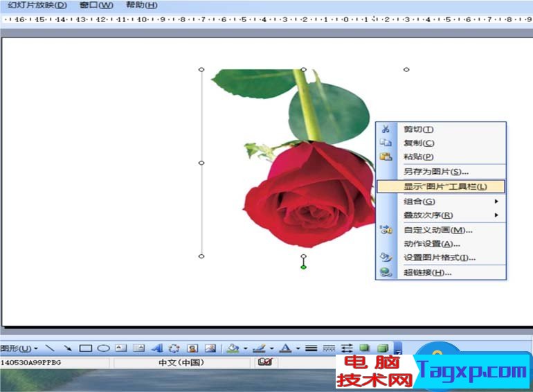The height and width of the screenshot is (392, 533).
Task: Select the Oval shape tool
Action: click(x=103, y=348)
